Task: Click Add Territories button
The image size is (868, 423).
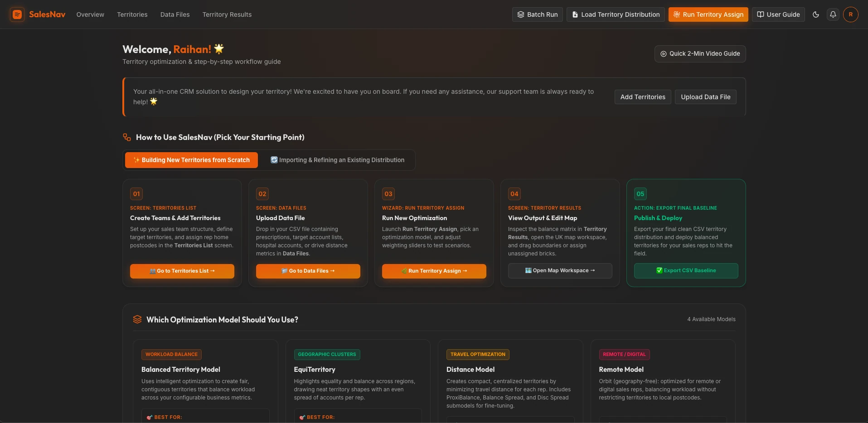Action: (643, 97)
